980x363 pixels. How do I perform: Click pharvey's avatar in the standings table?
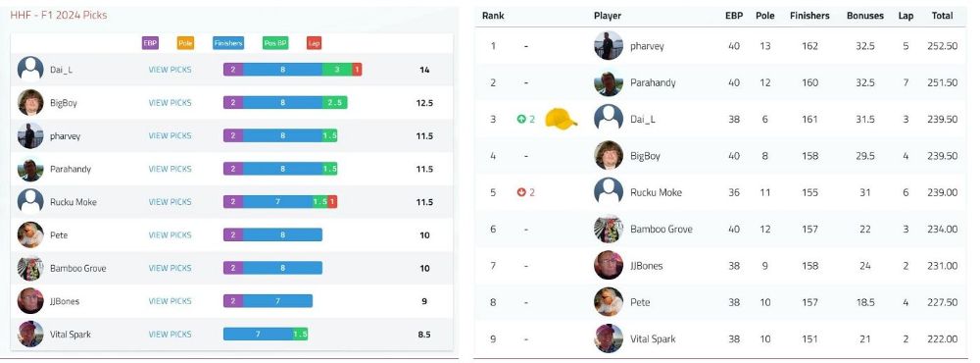(x=609, y=46)
